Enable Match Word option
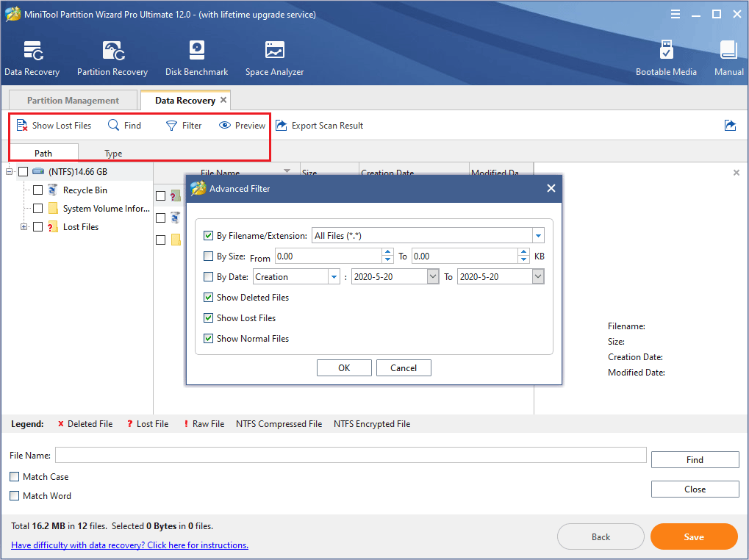This screenshot has width=749, height=560. 14,495
